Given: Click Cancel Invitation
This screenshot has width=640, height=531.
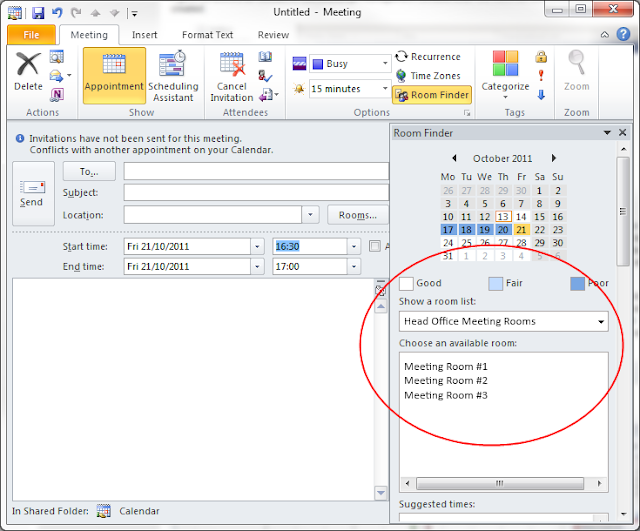Looking at the screenshot, I should pos(232,76).
